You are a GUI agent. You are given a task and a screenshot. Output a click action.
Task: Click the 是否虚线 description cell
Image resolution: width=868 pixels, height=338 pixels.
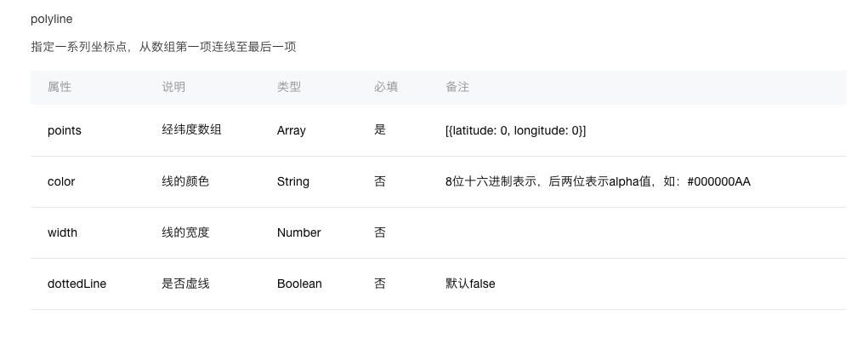tap(185, 284)
